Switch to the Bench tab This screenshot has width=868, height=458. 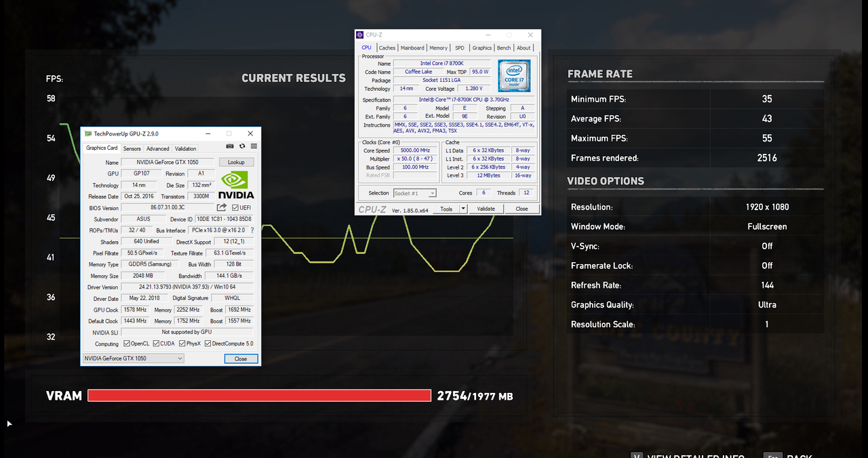(x=504, y=47)
